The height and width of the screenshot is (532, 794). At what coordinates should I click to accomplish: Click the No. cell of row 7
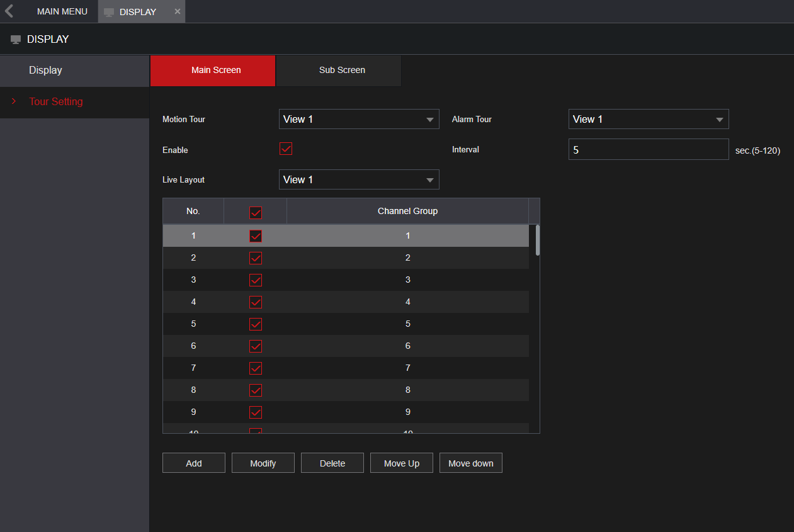(x=193, y=368)
